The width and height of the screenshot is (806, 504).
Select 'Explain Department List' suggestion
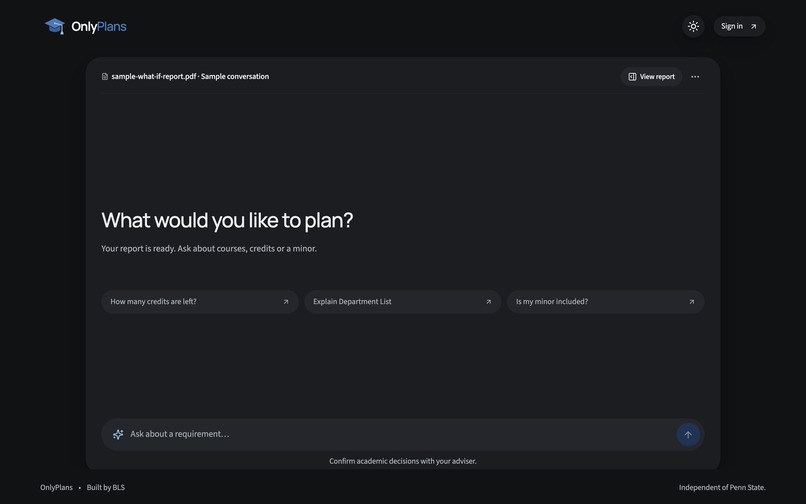402,302
